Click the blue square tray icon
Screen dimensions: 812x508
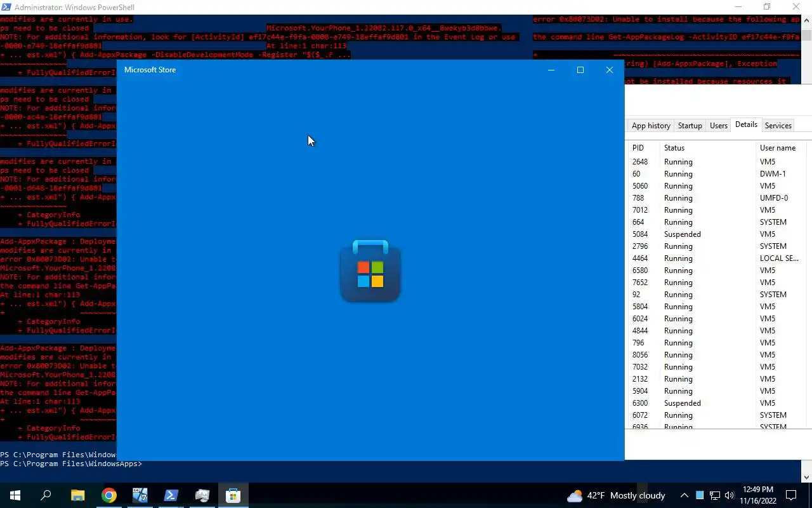pos(700,495)
